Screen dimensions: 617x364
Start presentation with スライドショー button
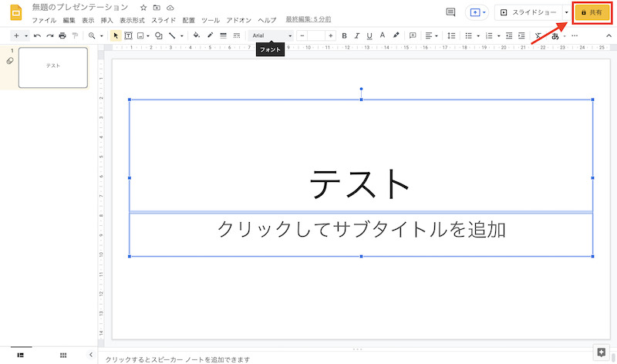[x=528, y=12]
